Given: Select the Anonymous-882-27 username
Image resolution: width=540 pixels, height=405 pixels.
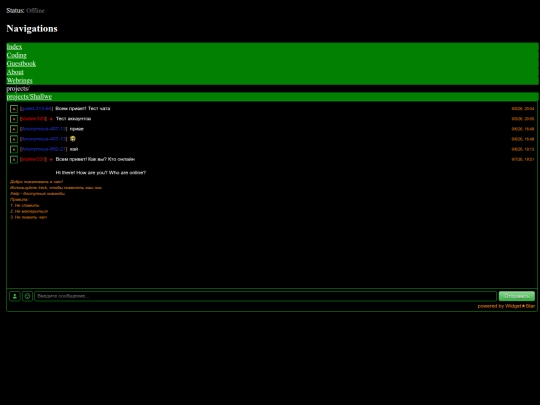Looking at the screenshot, I should (x=43, y=149).
